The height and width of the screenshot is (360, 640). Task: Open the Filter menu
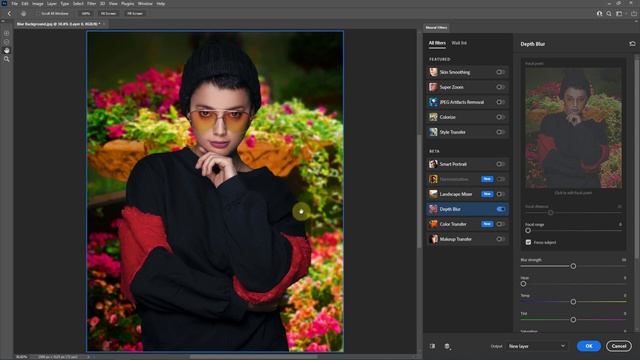tap(91, 3)
